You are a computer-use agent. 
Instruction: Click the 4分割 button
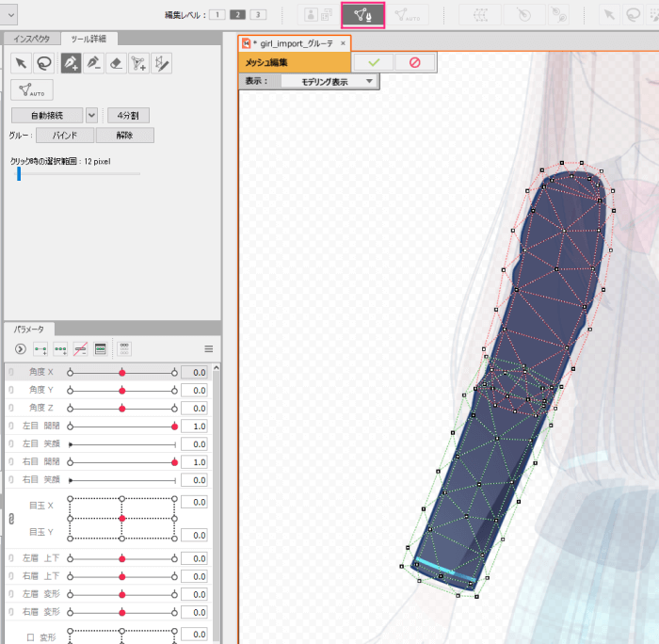point(127,115)
